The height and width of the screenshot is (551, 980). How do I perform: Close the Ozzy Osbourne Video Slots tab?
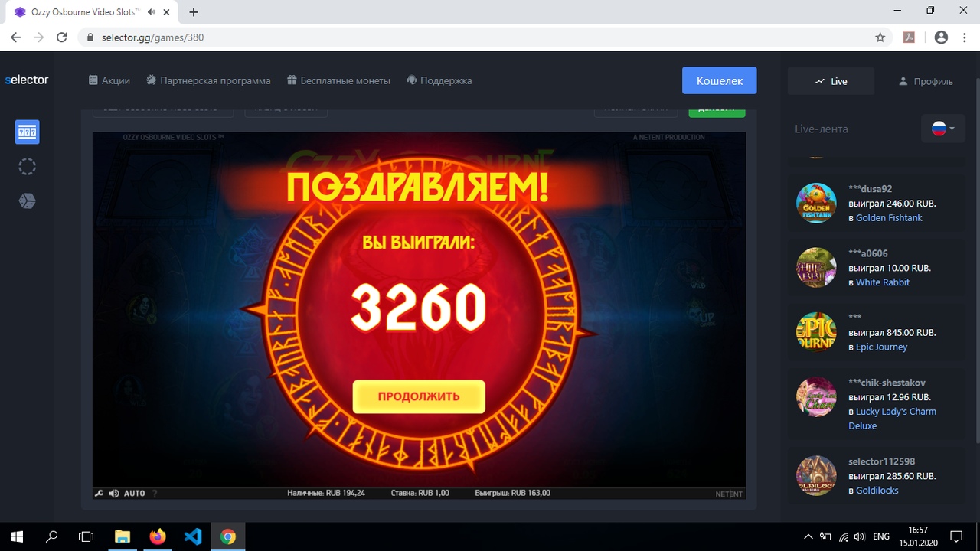coord(167,12)
